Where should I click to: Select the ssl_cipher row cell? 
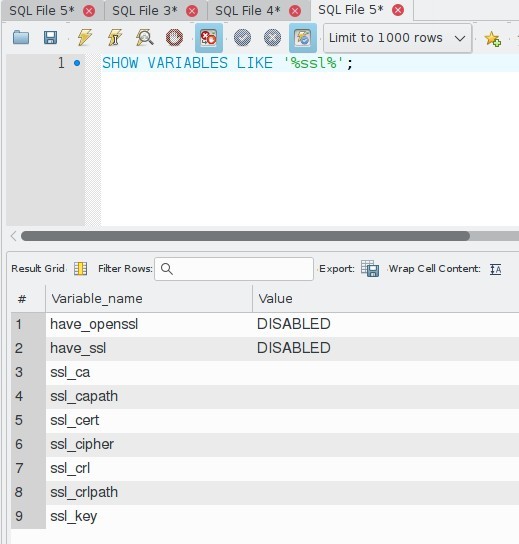149,444
